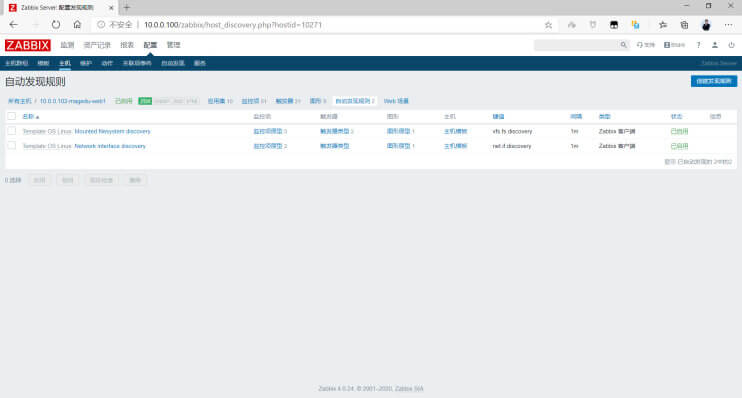Open the Network interface discovery rule

110,146
